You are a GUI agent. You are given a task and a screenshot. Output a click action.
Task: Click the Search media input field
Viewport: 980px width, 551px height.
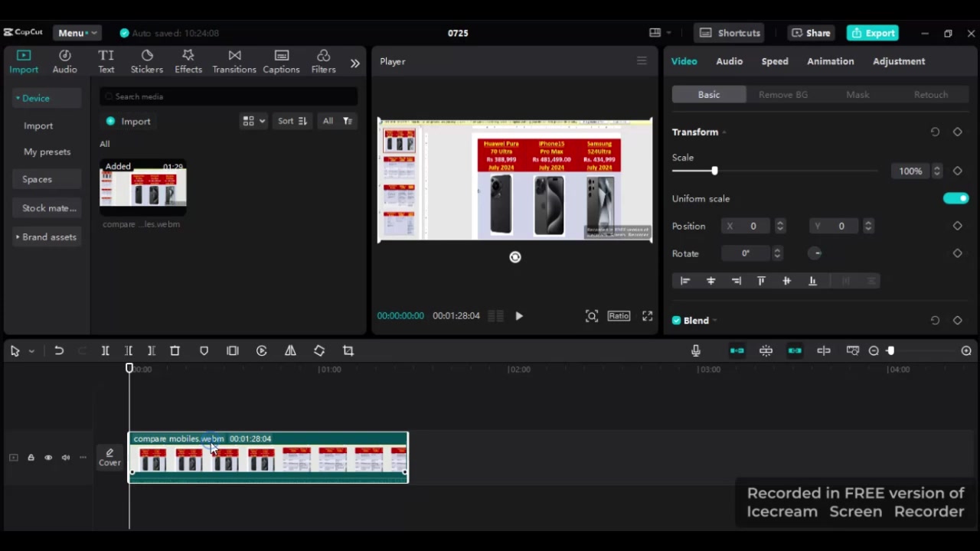pyautogui.click(x=228, y=96)
